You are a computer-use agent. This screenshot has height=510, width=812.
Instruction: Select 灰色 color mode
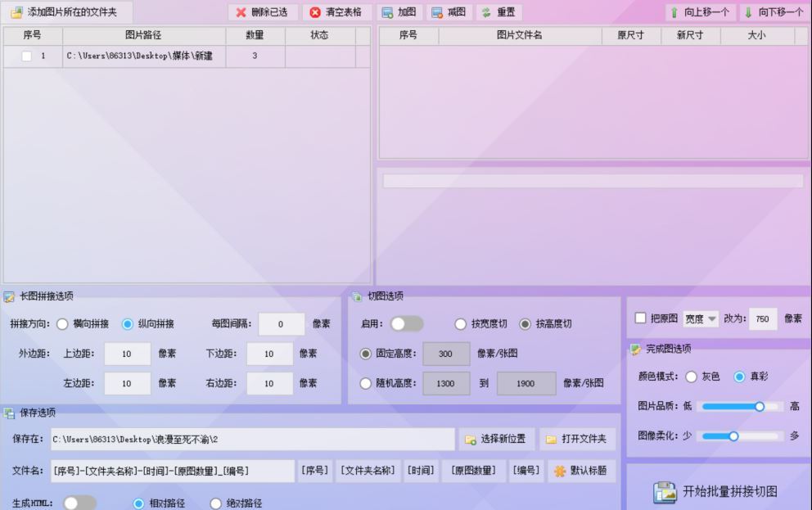[691, 377]
